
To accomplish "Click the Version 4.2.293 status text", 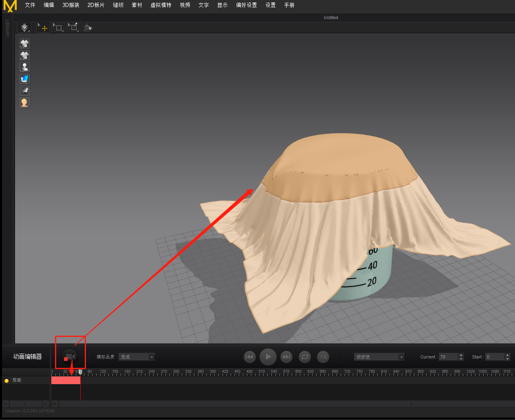I will (30, 411).
